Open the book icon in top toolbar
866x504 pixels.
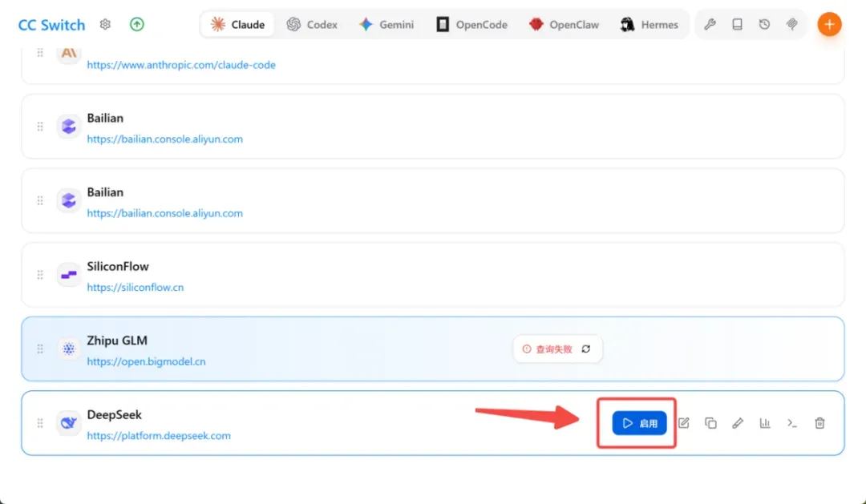[x=738, y=24]
